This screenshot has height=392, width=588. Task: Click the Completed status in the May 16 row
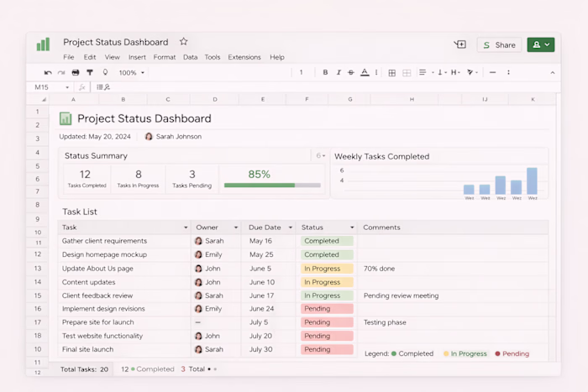click(327, 241)
